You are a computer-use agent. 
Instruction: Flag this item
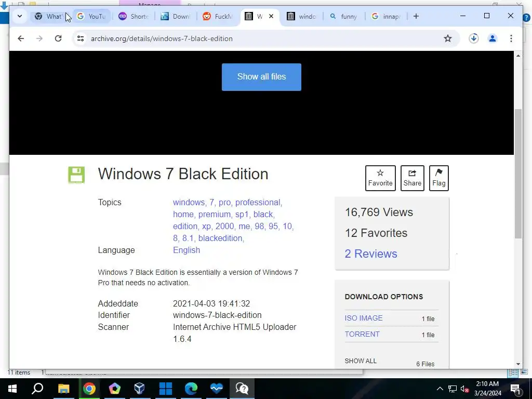point(438,178)
